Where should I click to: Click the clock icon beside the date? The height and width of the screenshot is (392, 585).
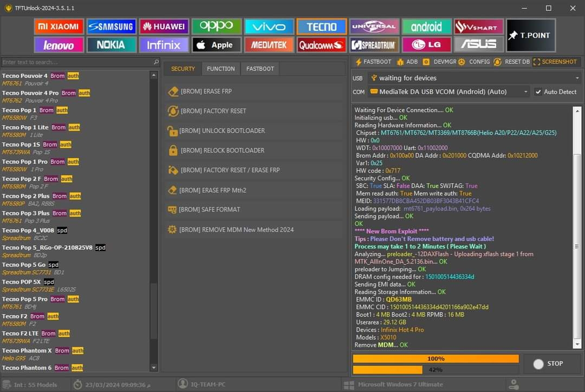pyautogui.click(x=77, y=384)
